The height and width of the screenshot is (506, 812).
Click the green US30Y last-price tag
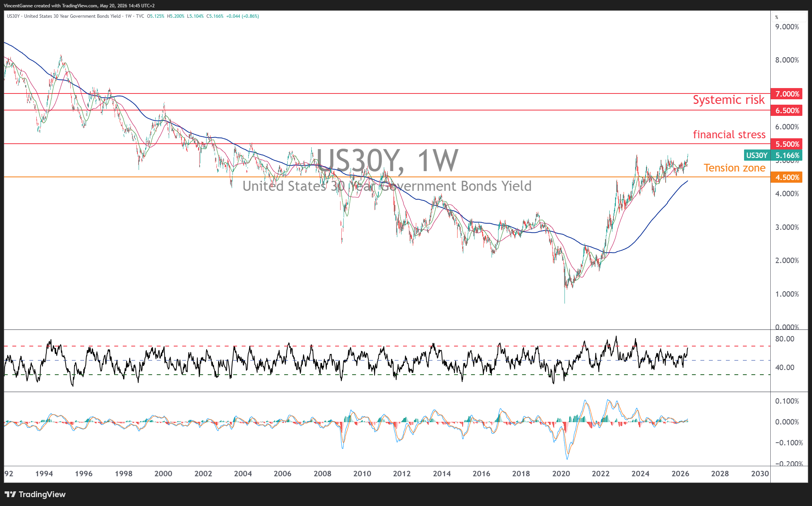pos(757,155)
